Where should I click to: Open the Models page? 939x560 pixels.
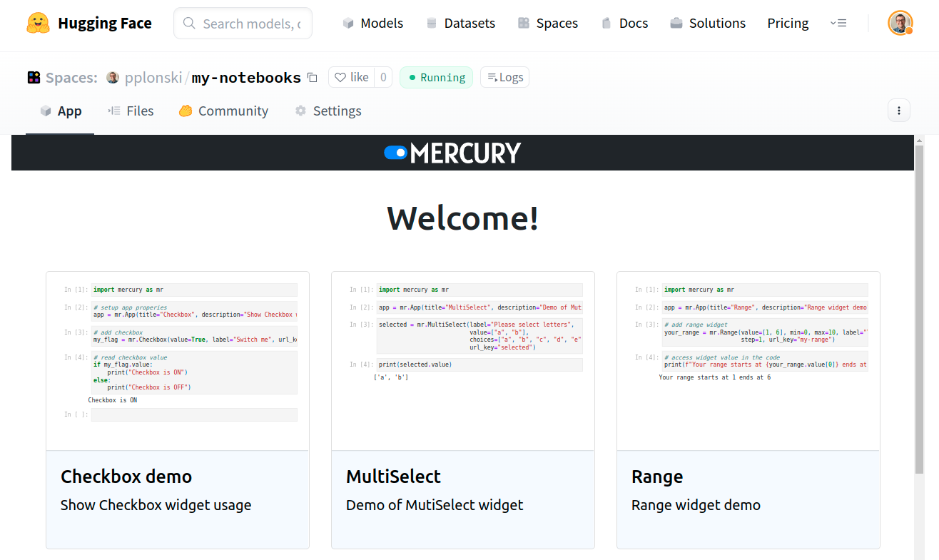pos(372,23)
